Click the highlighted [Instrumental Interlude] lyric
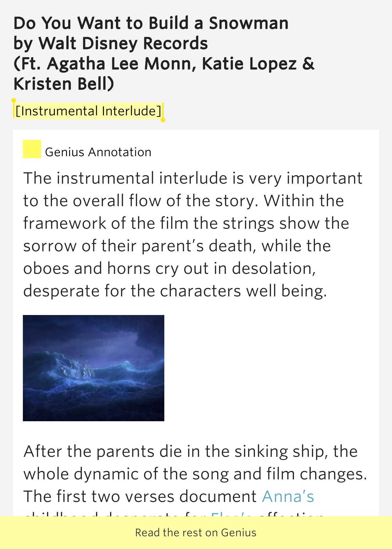The width and height of the screenshot is (392, 549). (x=88, y=111)
